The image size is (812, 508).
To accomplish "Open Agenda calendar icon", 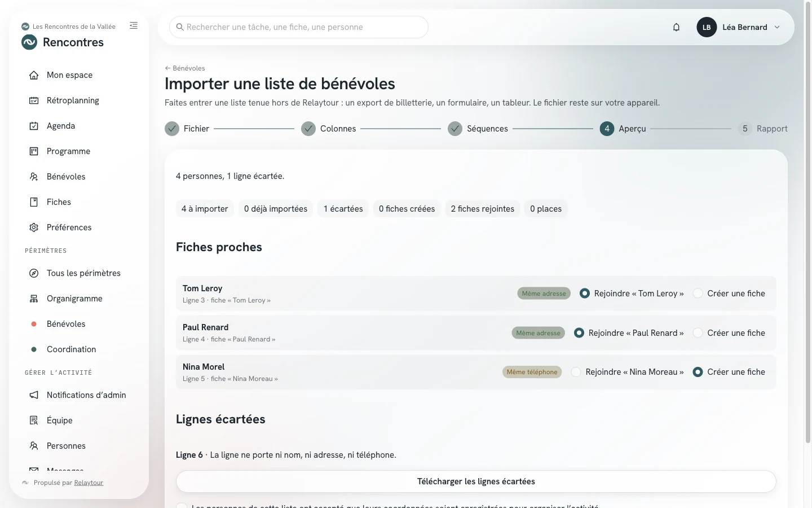I will click(x=34, y=126).
